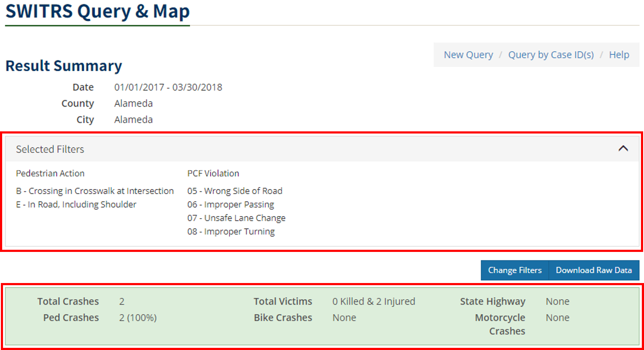Collapse the Selected Filters panel chevron

[623, 149]
